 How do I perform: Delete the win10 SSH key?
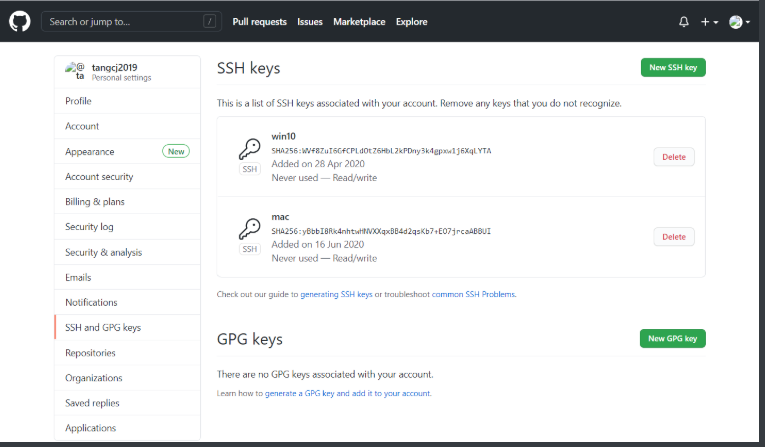(674, 157)
